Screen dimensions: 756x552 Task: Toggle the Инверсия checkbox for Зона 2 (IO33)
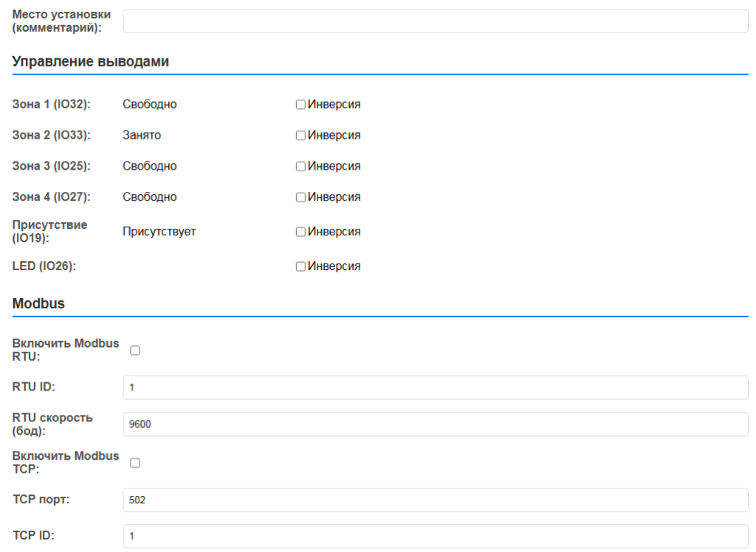pos(300,136)
